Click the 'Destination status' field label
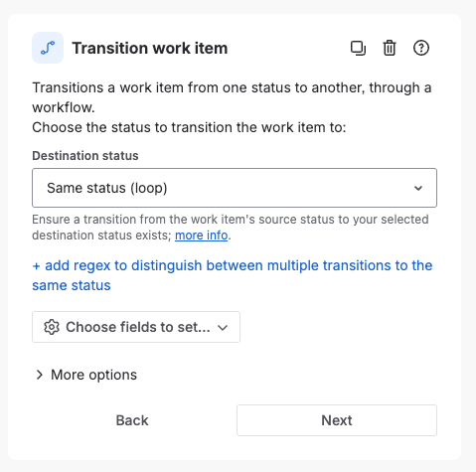Image resolution: width=476 pixels, height=472 pixels. pyautogui.click(x=85, y=156)
